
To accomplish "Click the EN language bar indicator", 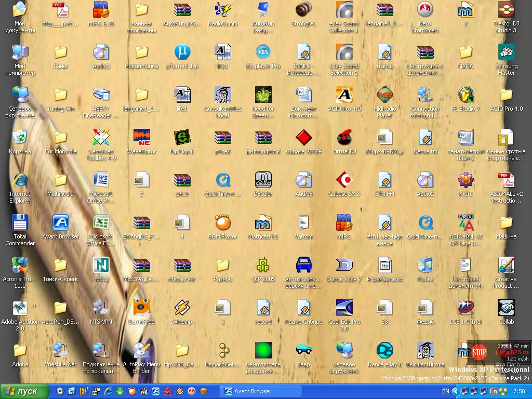I will tap(445, 391).
